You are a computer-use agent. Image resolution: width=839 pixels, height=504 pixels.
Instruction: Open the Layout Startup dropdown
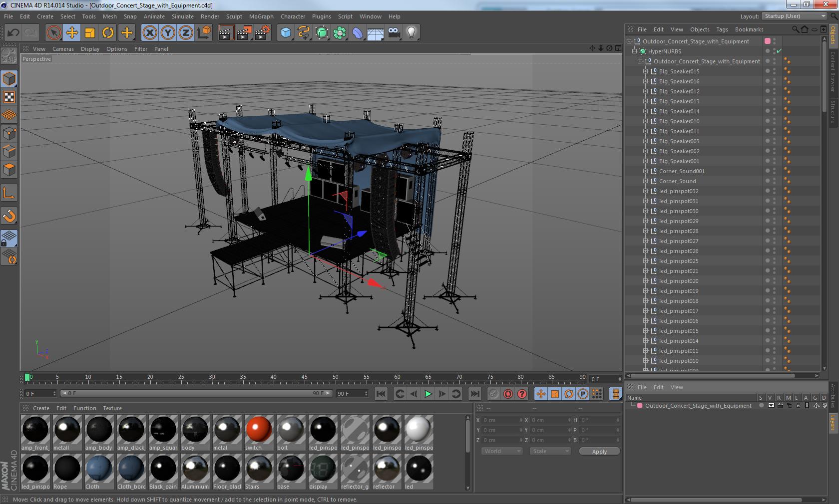(x=794, y=16)
